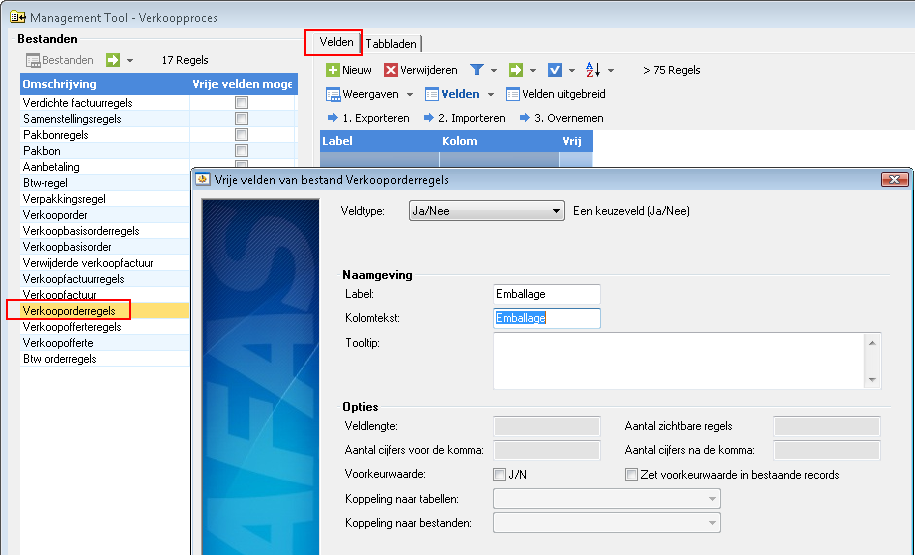Click the Velden uitgebreid view icon
Image resolution: width=915 pixels, height=555 pixels.
(512, 94)
